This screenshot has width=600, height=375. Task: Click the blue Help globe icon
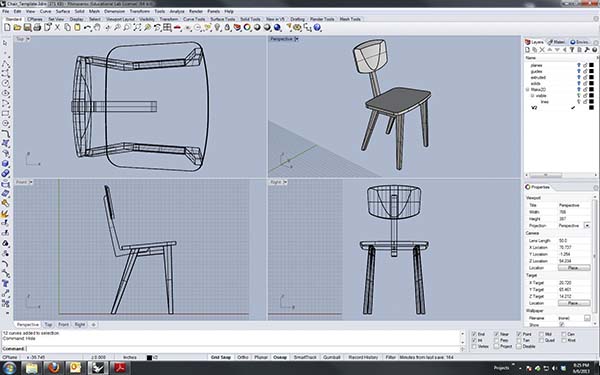(x=317, y=28)
